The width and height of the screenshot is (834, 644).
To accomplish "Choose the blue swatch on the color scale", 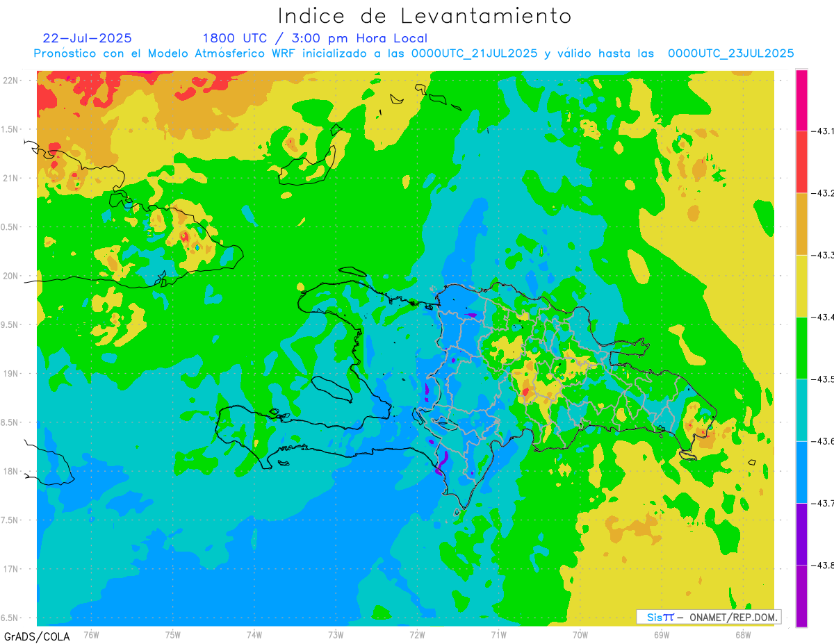I will (801, 472).
